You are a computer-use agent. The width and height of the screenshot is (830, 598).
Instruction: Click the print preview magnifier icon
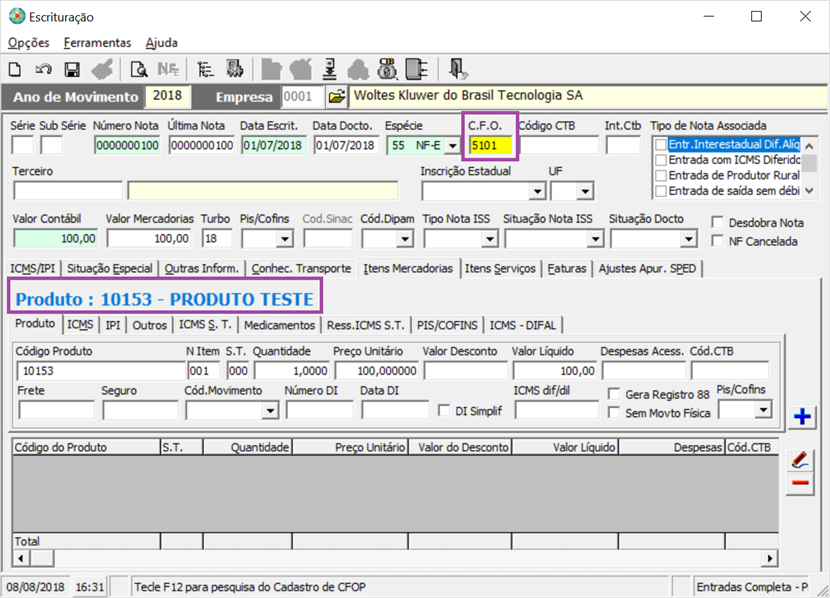point(139,69)
